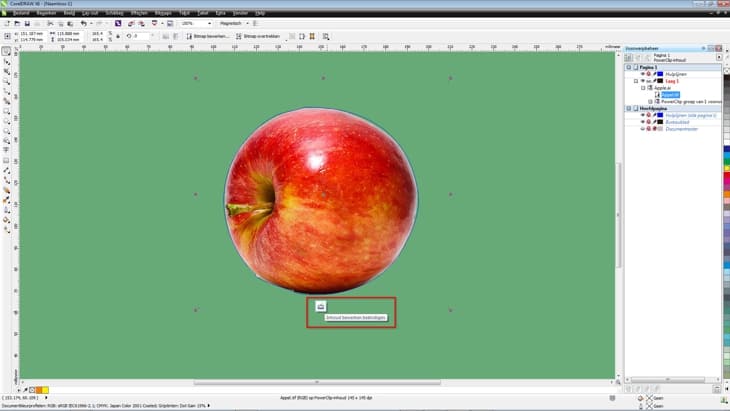Open the Help menu

click(x=259, y=13)
